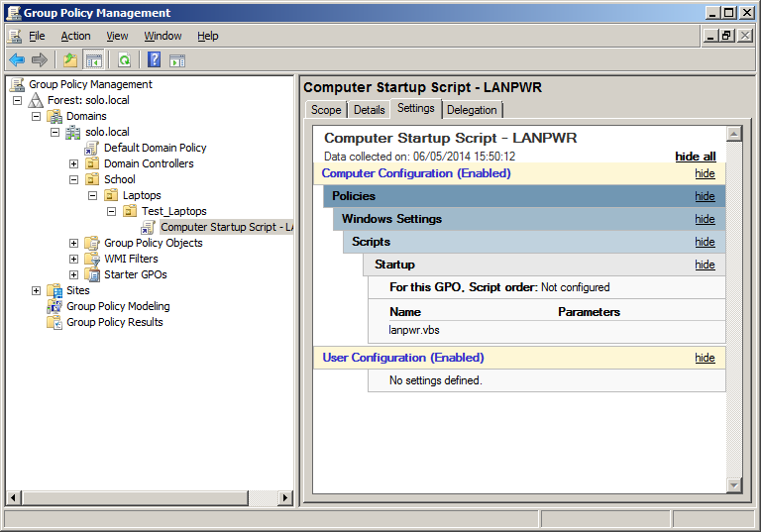
Task: Click the Group Policy Management root icon
Action: [18, 84]
